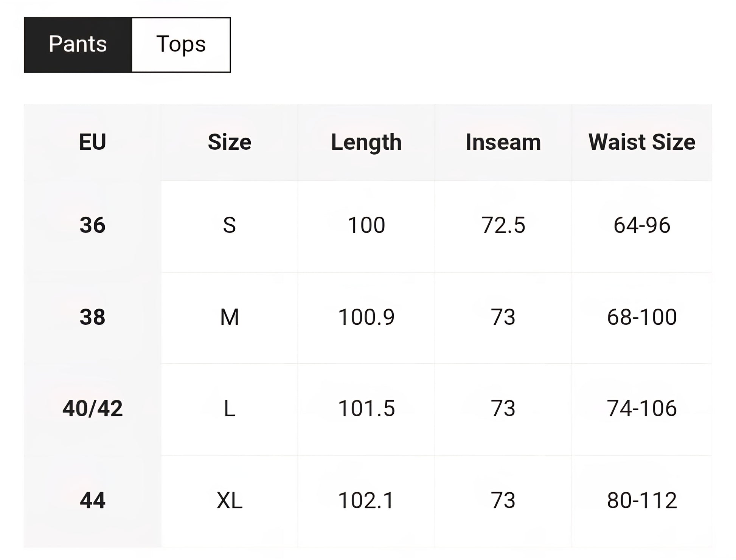Click the Inseam column header
The height and width of the screenshot is (560, 736).
[503, 143]
